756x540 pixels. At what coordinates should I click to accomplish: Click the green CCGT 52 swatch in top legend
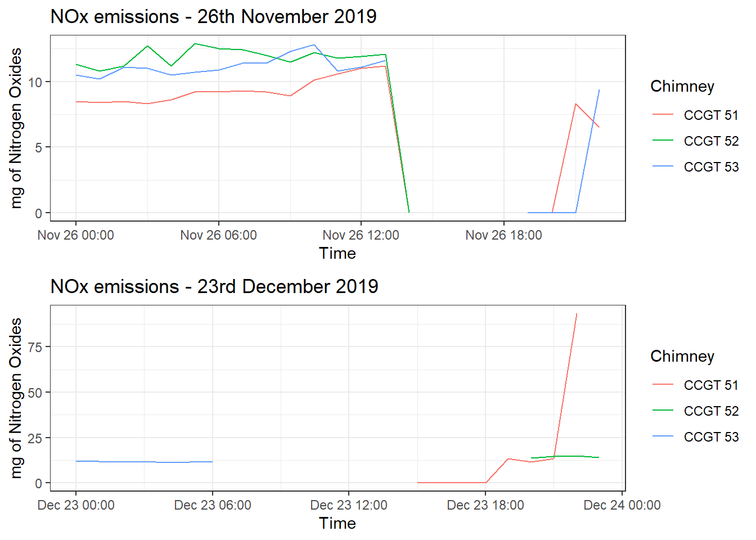[x=663, y=141]
